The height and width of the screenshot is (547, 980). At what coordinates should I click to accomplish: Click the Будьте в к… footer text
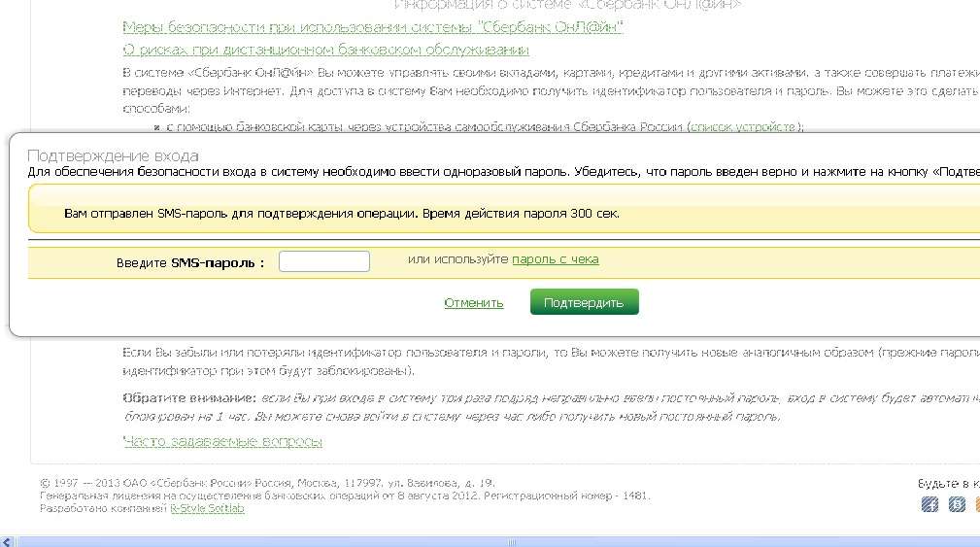click(x=948, y=483)
